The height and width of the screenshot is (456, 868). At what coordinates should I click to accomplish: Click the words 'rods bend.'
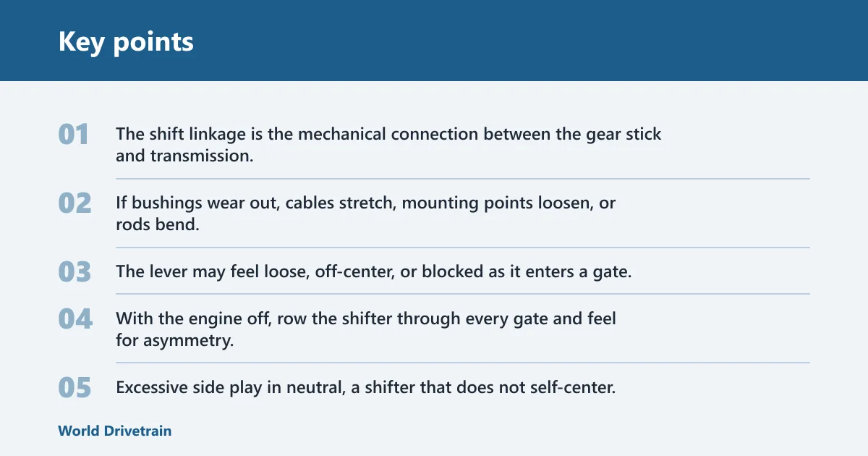pyautogui.click(x=157, y=224)
